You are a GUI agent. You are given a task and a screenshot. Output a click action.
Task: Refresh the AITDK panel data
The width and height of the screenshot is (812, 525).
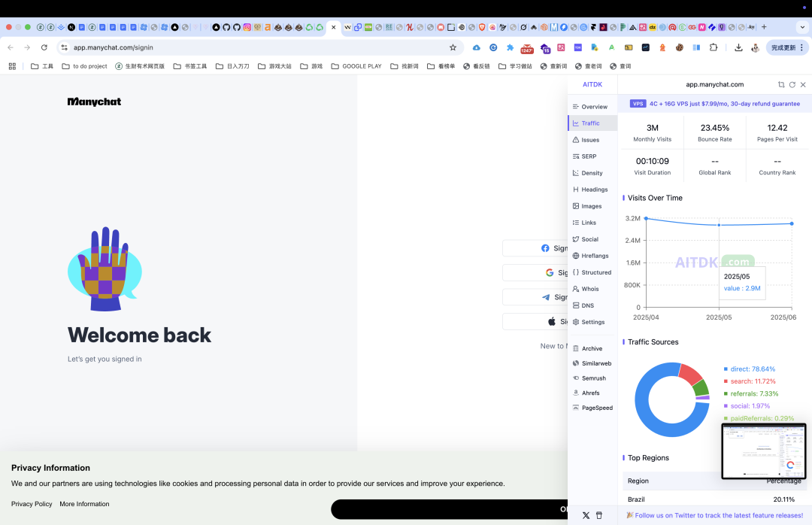click(792, 84)
